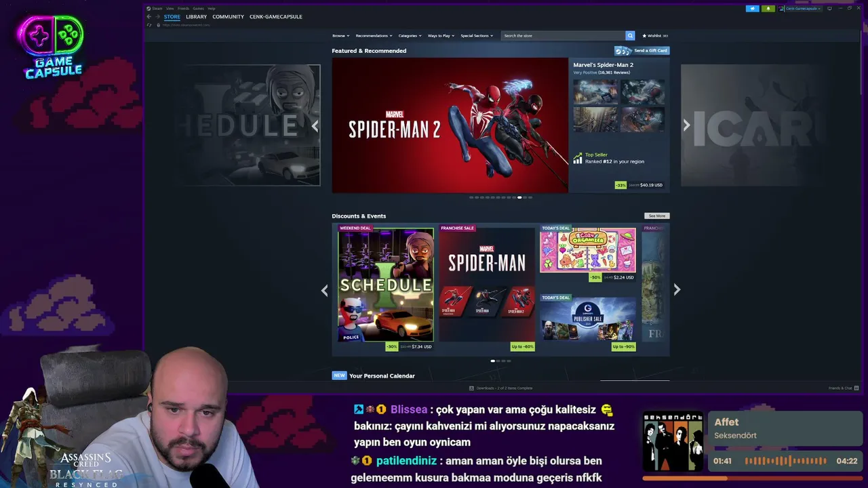Open the green notifications bell
The width and height of the screenshot is (868, 488).
pyautogui.click(x=768, y=8)
